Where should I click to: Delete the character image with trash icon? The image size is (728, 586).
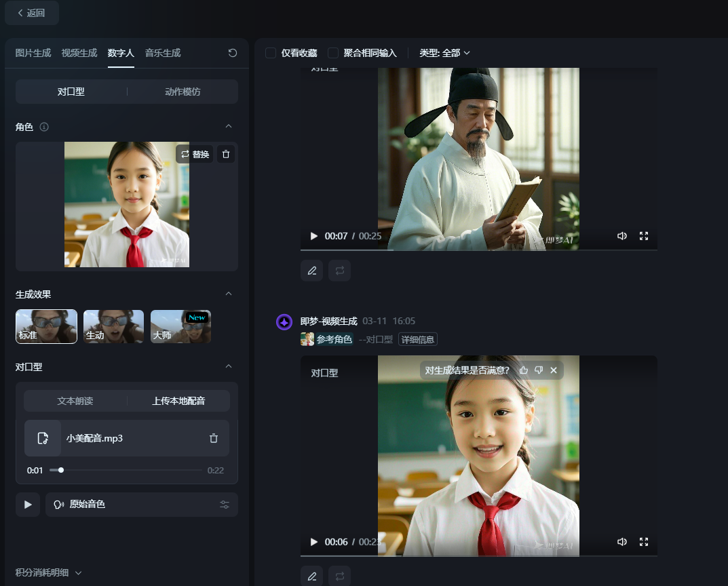click(x=226, y=154)
